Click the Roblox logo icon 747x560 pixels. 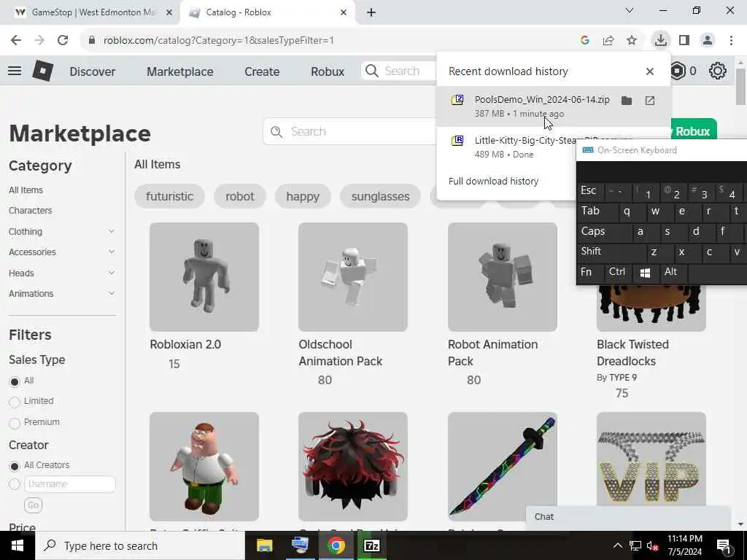[x=42, y=71]
